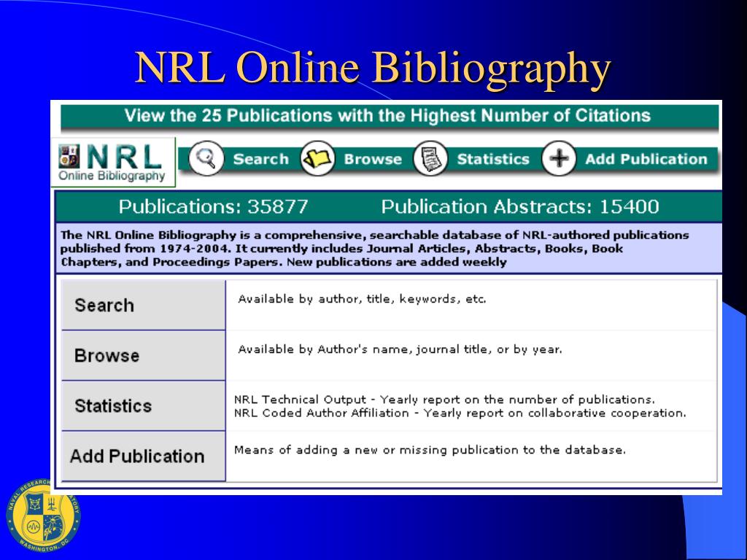Click 'Publication Abstracts: 15400' text
This screenshot has height=560, width=747.
(519, 206)
